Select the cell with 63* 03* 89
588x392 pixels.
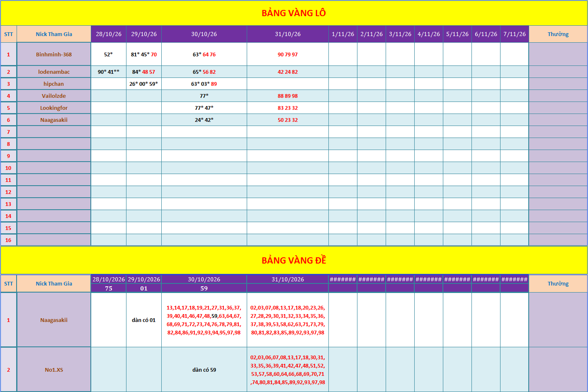pyautogui.click(x=204, y=84)
